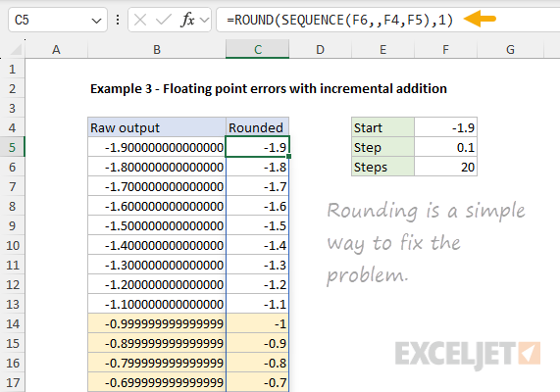
Task: Select Rounded cell showing -1.4
Action: 258,246
